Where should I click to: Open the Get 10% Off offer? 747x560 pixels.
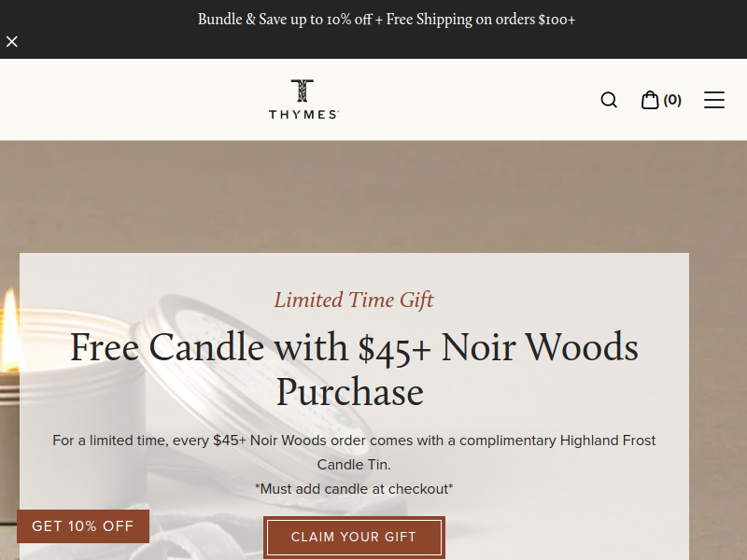click(x=83, y=526)
